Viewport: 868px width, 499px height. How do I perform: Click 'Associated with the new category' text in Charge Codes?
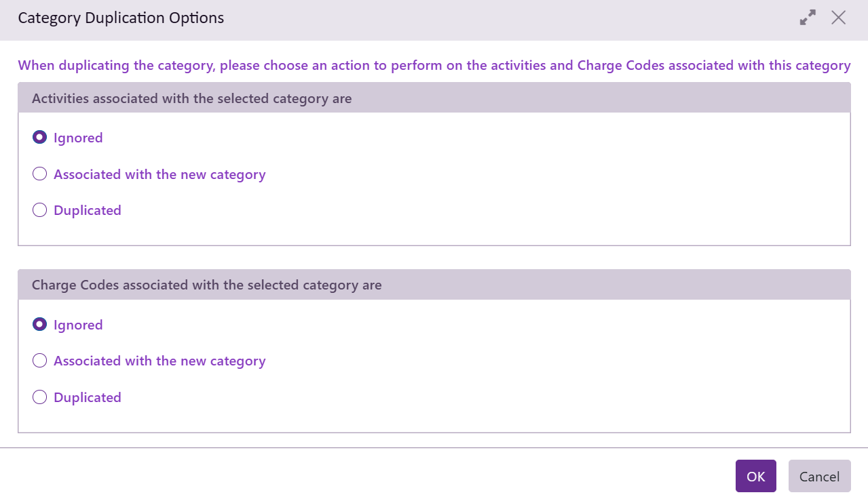click(x=159, y=361)
